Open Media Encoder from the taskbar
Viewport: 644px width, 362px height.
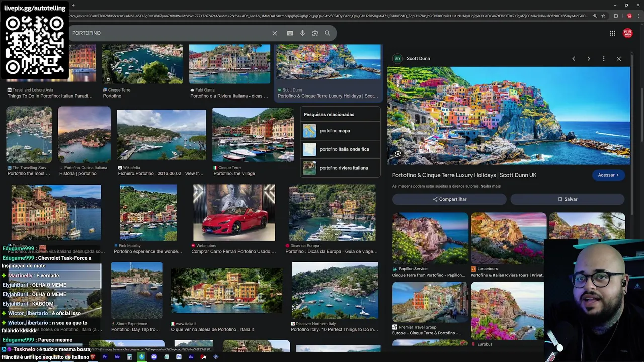[x=117, y=357]
